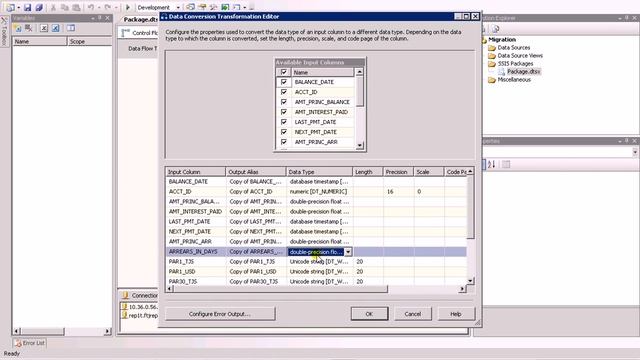Start debugging with the play icon
640x360 pixels.
coord(128,7)
